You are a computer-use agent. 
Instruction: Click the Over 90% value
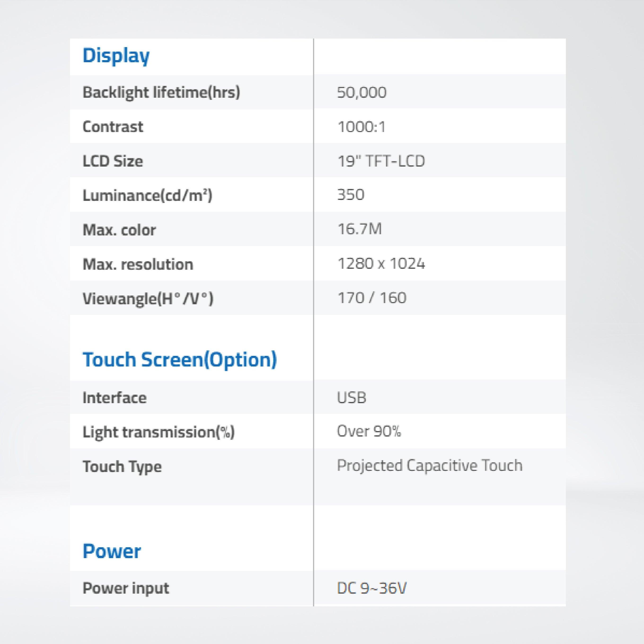click(x=369, y=431)
